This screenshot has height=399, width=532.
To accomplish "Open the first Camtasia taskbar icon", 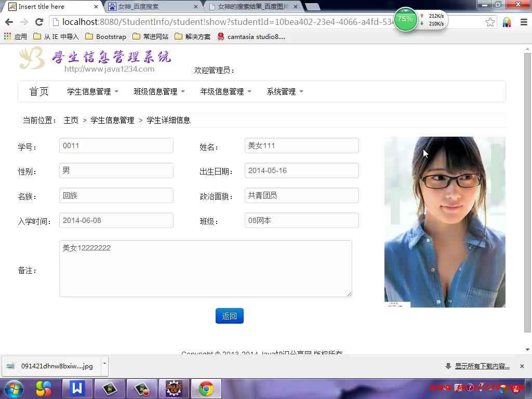I will coord(110,389).
